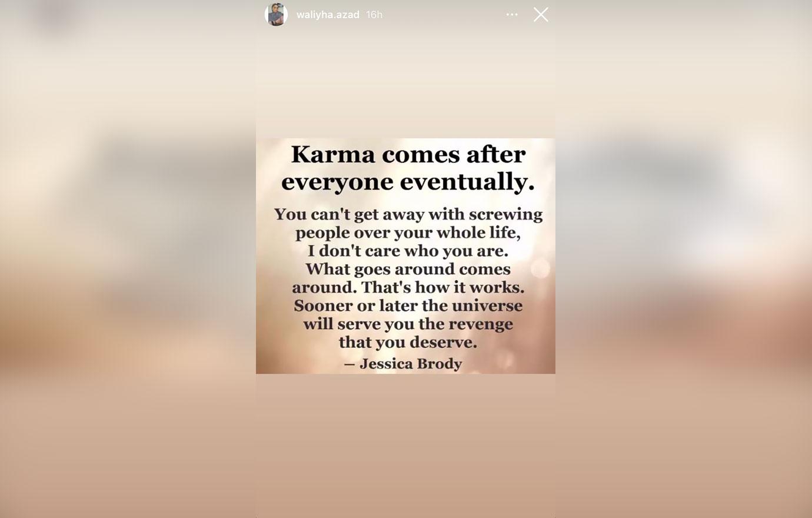The image size is (812, 518).
Task: Click the 'will serve you the revenge' line
Action: click(408, 324)
